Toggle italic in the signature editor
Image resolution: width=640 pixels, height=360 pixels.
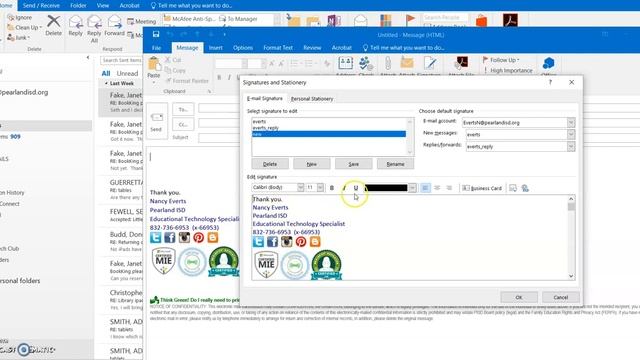click(x=344, y=188)
